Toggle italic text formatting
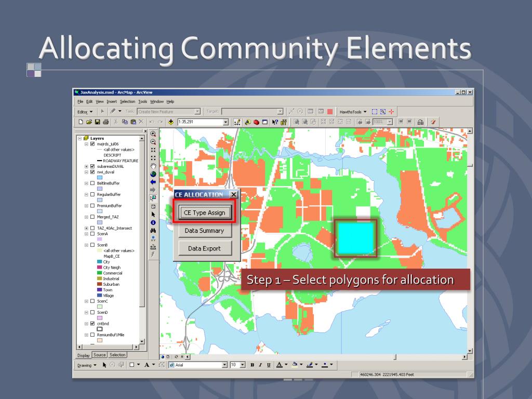The image size is (532, 399). pyautogui.click(x=260, y=365)
